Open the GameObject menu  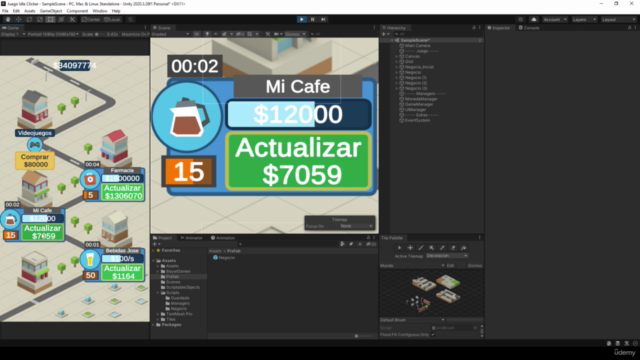coord(51,11)
